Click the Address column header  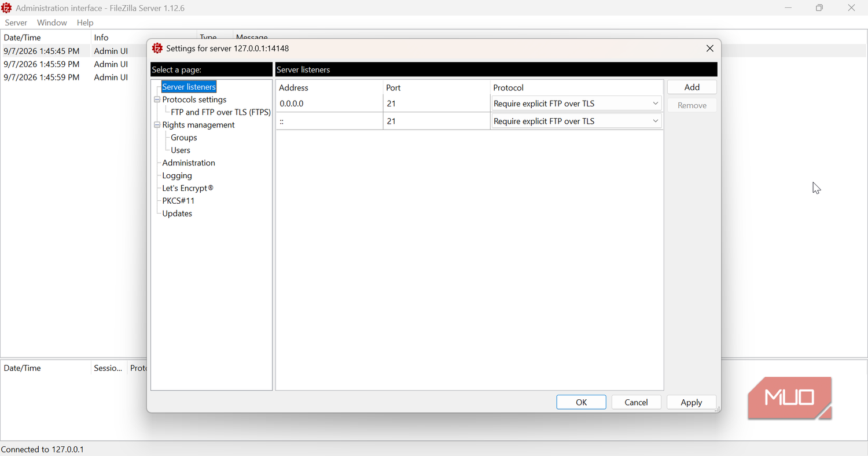(329, 88)
